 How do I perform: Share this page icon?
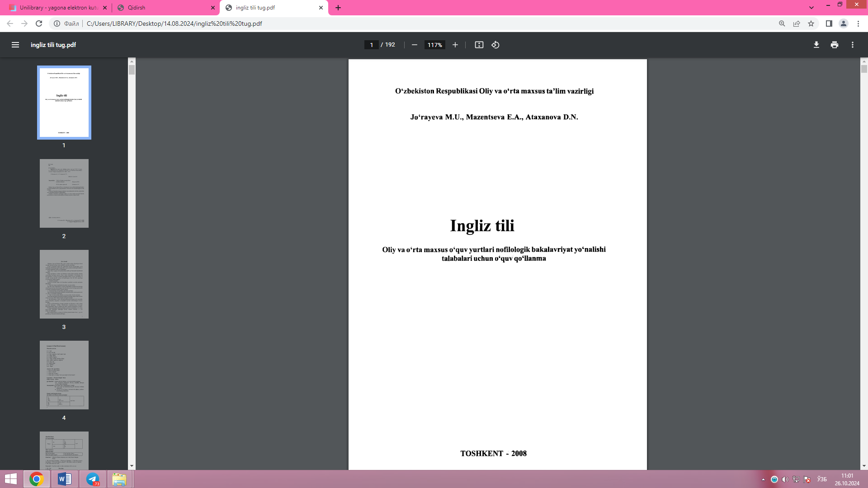click(797, 23)
